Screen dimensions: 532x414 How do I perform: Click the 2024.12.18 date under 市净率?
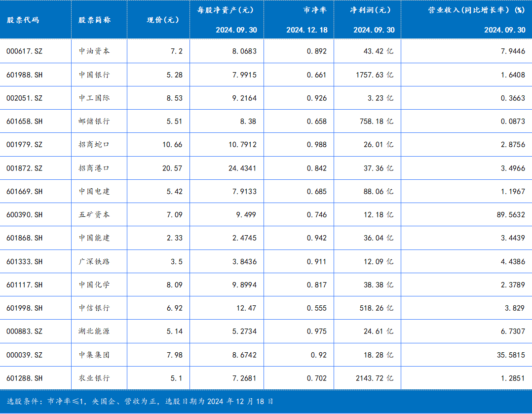(x=306, y=30)
